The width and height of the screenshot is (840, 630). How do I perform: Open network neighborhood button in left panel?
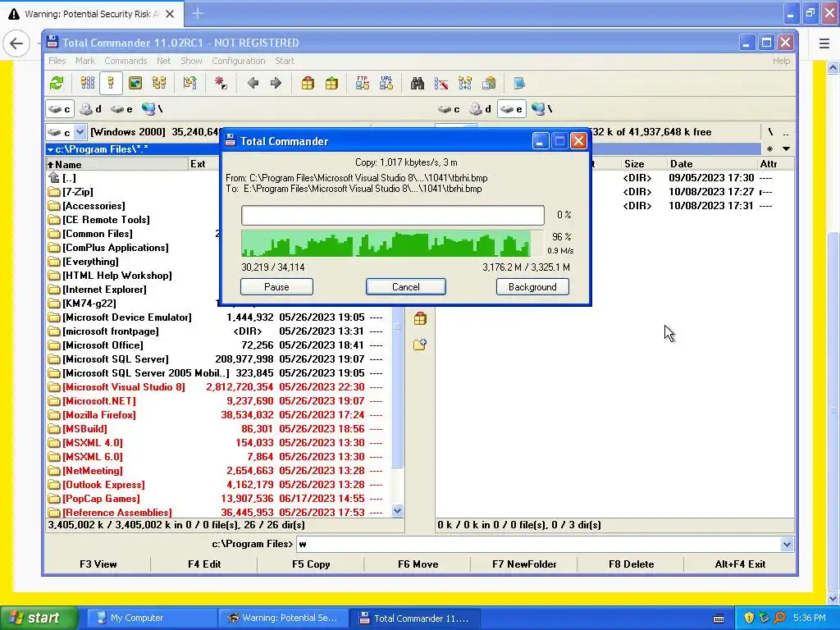point(152,109)
